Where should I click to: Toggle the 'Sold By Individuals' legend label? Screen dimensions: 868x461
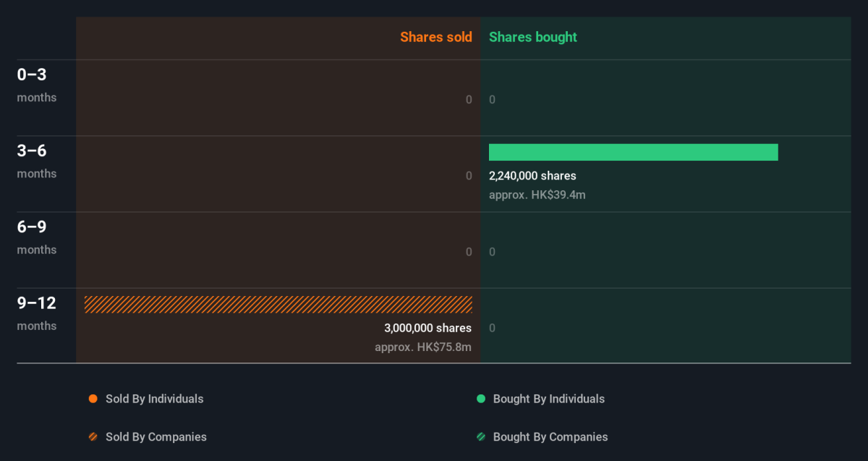[x=154, y=399]
